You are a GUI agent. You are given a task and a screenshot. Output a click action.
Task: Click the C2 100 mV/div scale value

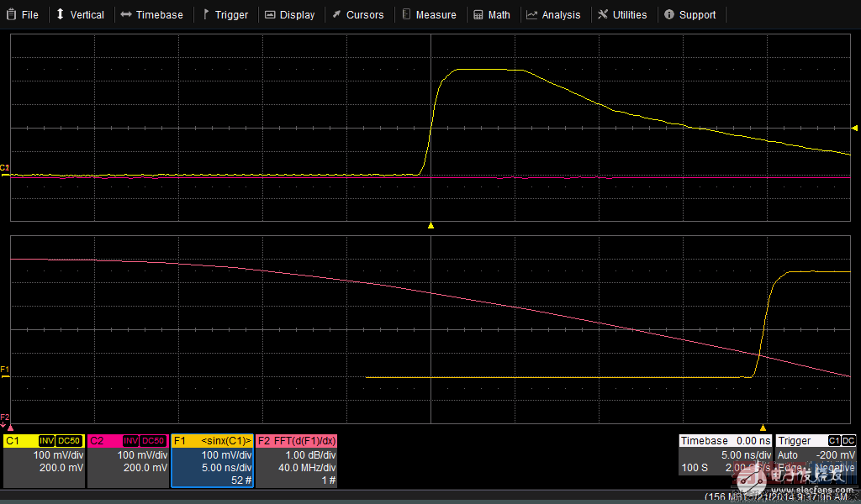point(142,455)
